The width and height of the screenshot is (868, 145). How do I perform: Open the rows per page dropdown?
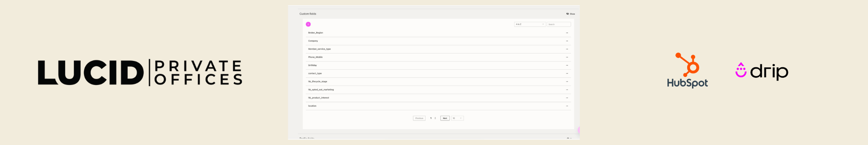(x=457, y=118)
